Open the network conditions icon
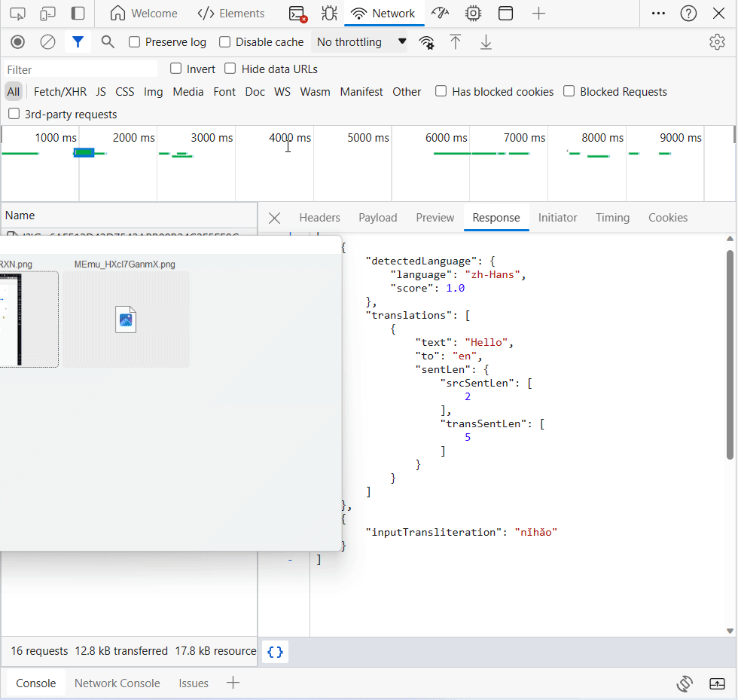The height and width of the screenshot is (700, 738). 427,42
